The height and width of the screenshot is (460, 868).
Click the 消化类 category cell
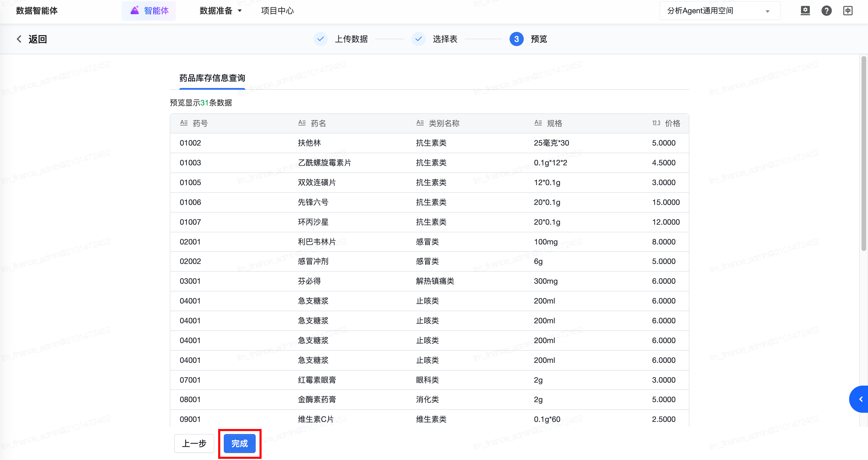pos(427,400)
